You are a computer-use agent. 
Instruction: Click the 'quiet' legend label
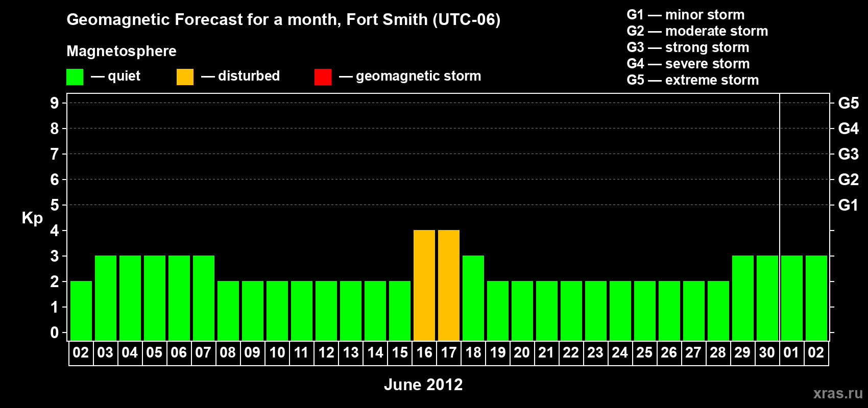(124, 76)
